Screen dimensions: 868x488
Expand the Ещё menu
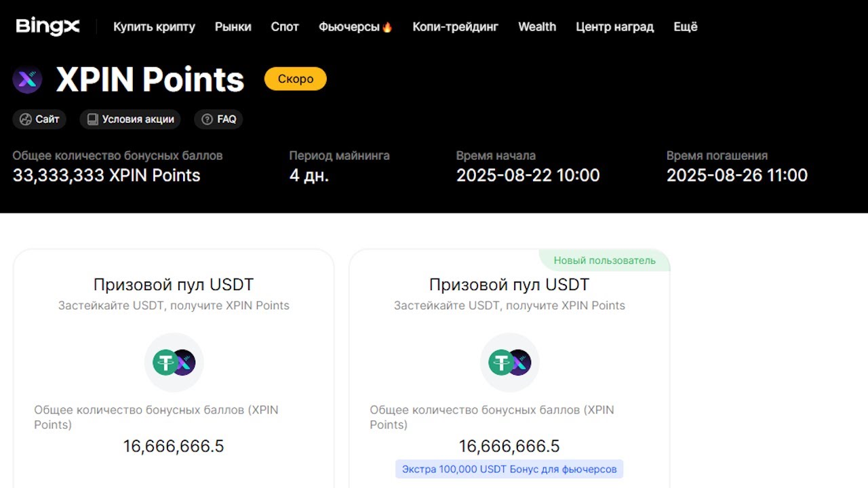[686, 27]
